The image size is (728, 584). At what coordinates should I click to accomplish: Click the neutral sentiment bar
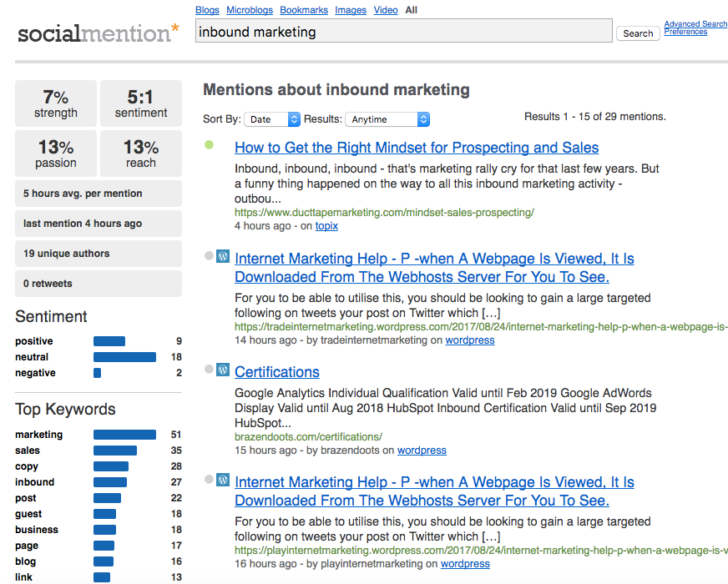pyautogui.click(x=126, y=356)
